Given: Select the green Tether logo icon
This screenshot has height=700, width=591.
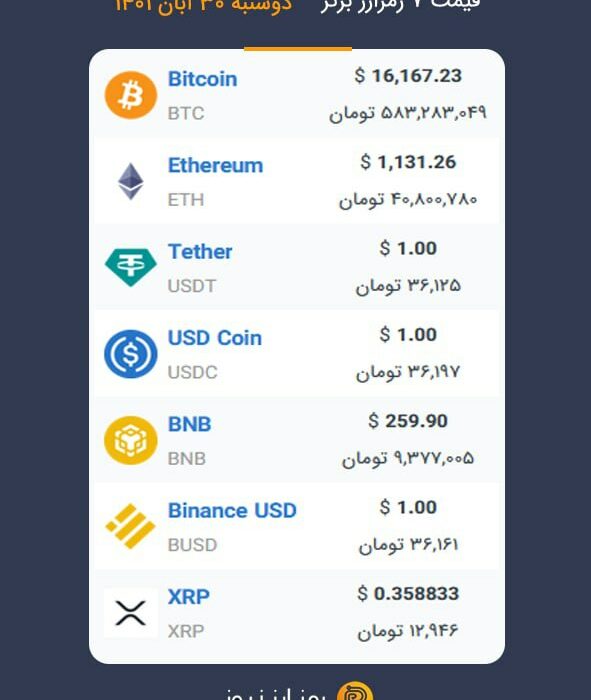Looking at the screenshot, I should tap(131, 267).
